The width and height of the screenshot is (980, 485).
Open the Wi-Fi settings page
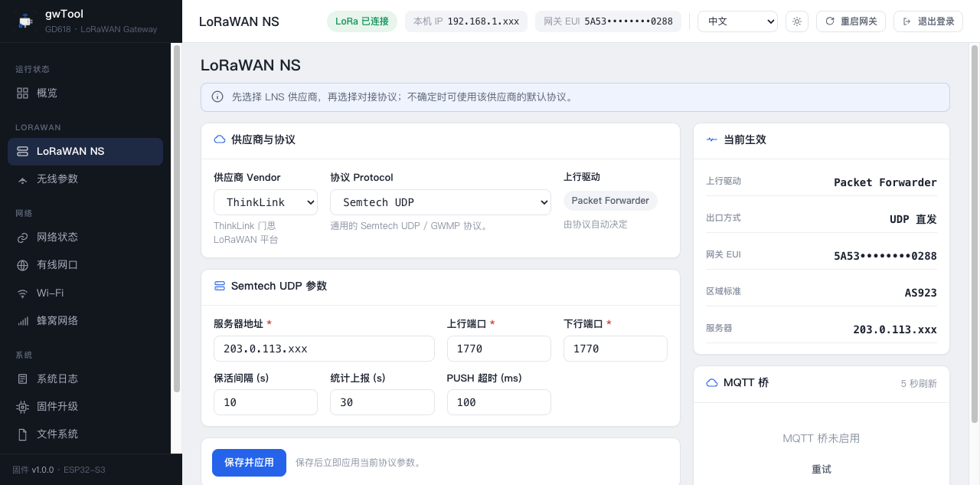click(85, 293)
